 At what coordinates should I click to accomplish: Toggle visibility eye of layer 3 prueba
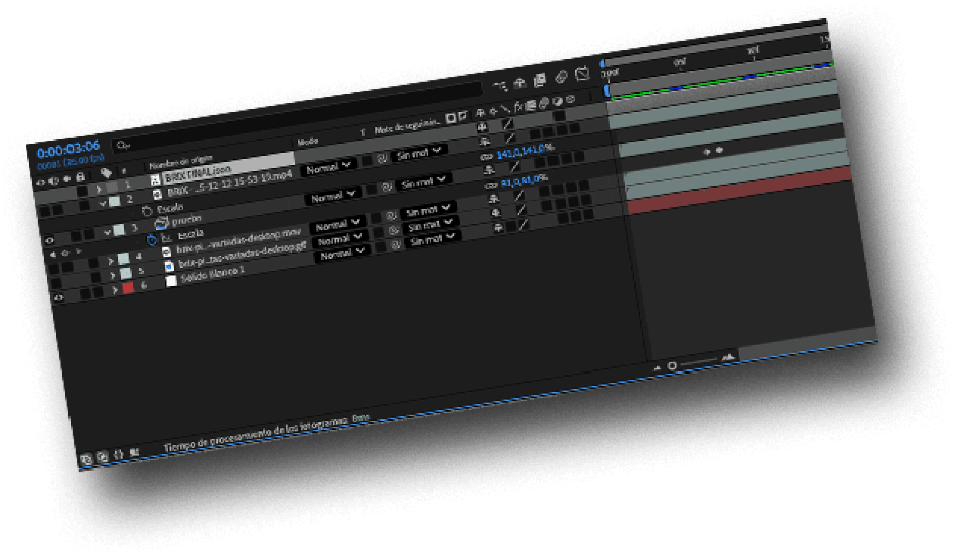[x=49, y=241]
